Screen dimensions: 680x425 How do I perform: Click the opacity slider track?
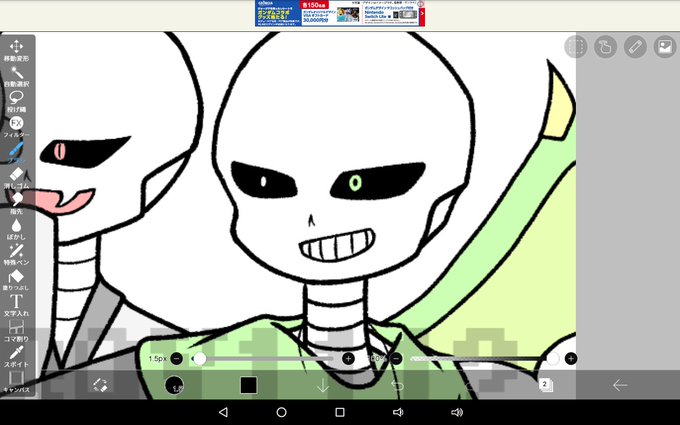tap(484, 359)
